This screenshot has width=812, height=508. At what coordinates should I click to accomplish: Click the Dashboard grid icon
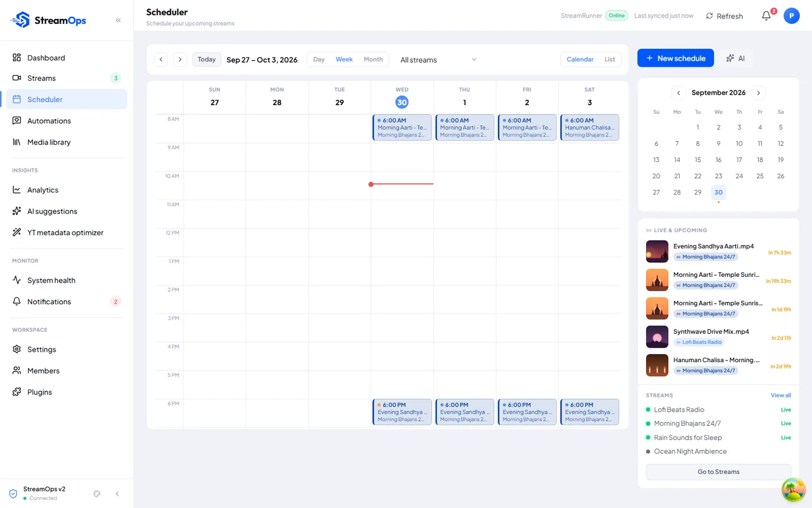[17, 57]
